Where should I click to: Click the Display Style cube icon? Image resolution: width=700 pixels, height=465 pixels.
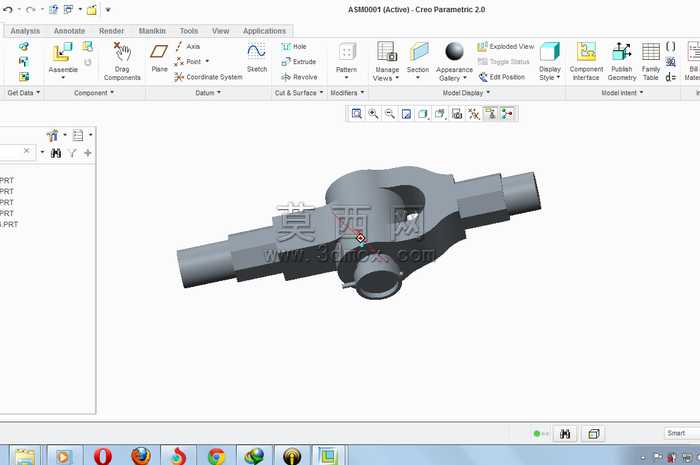[x=550, y=52]
